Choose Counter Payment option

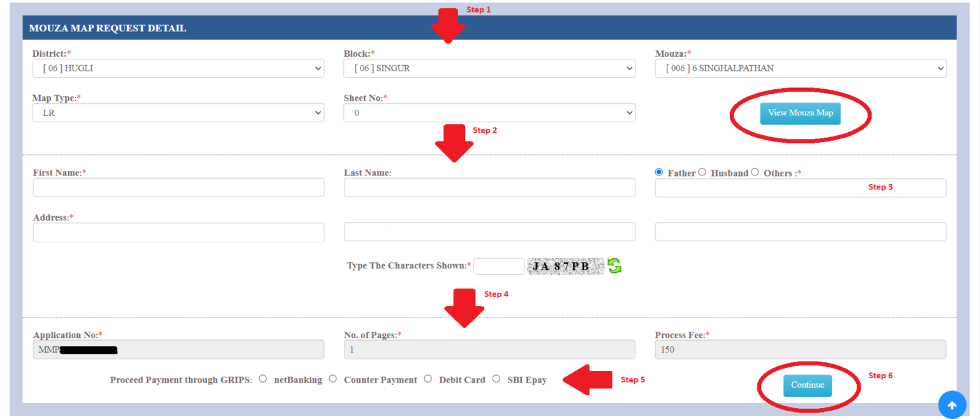(332, 378)
